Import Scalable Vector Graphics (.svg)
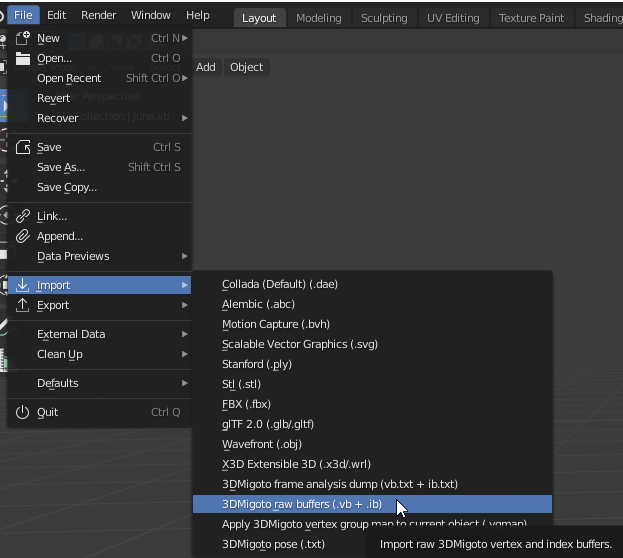The image size is (623, 558). pyautogui.click(x=372, y=344)
